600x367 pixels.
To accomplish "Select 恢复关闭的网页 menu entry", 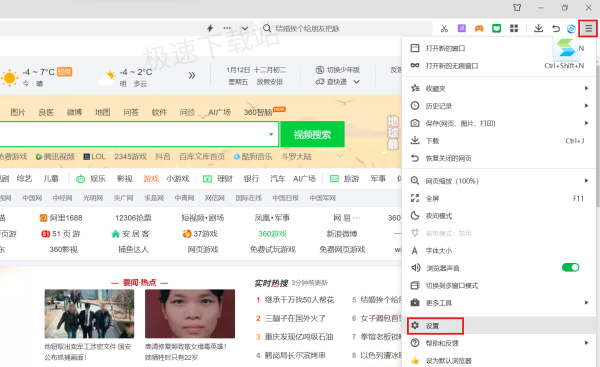I will click(x=499, y=158).
